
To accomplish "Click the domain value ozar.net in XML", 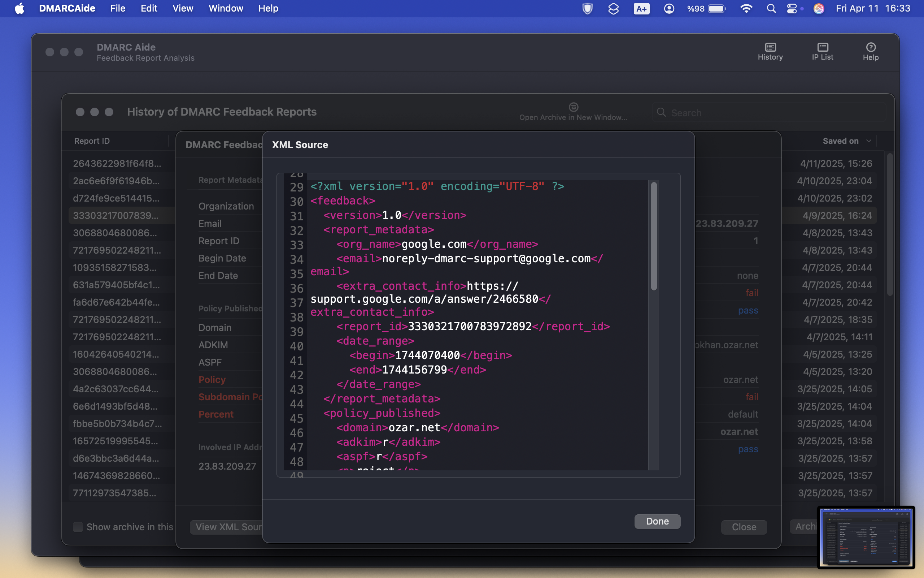I will click(x=414, y=427).
